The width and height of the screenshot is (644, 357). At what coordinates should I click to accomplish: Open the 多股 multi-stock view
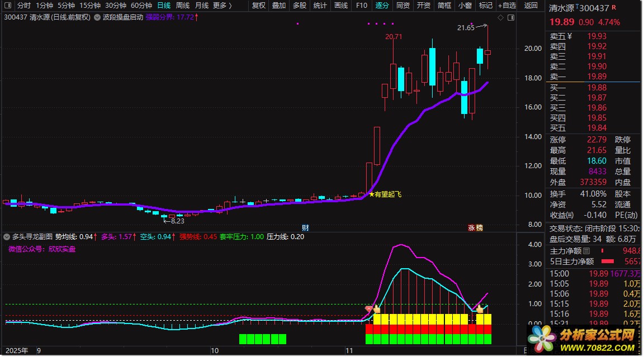[300, 6]
